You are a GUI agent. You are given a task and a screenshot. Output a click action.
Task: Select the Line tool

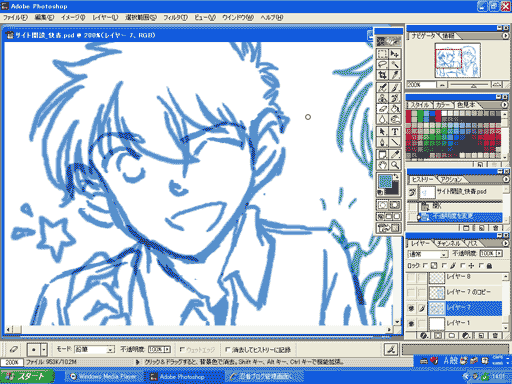[x=395, y=142]
